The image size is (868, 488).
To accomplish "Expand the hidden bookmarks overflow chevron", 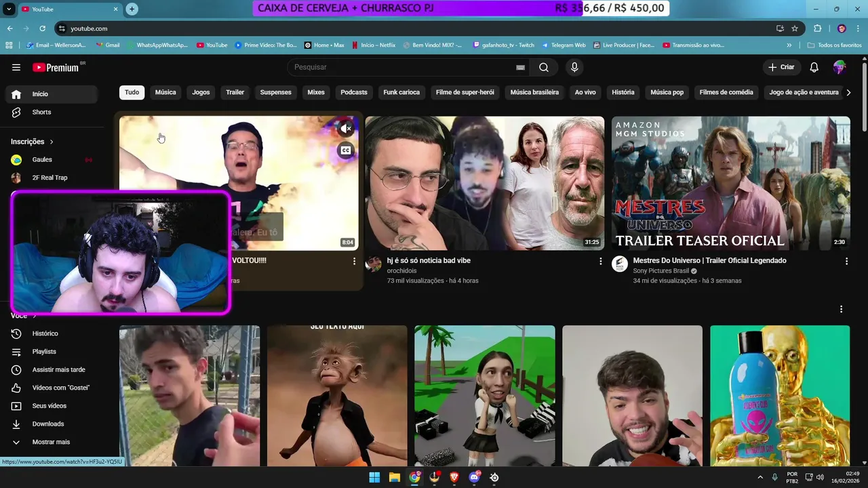I will pyautogui.click(x=789, y=45).
